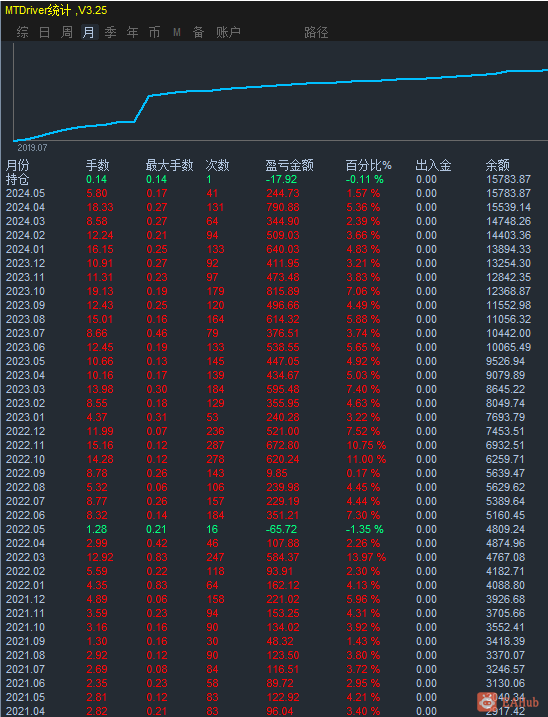Open the 日 daily statistics tab
Viewport: 548px width, 717px height.
(44, 32)
